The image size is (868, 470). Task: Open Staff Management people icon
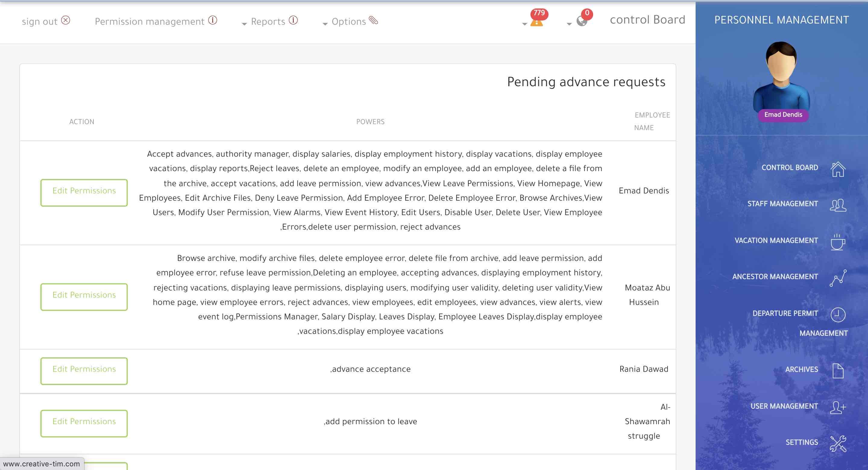click(x=838, y=205)
